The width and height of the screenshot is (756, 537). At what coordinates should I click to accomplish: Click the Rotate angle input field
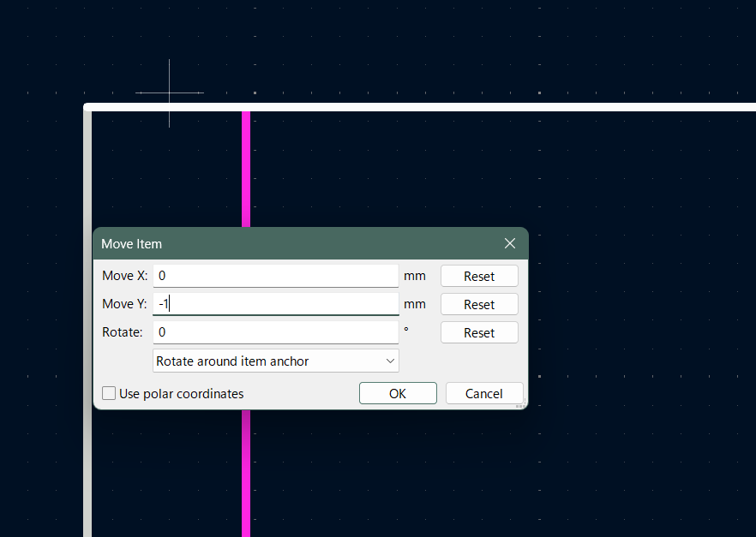coord(275,332)
